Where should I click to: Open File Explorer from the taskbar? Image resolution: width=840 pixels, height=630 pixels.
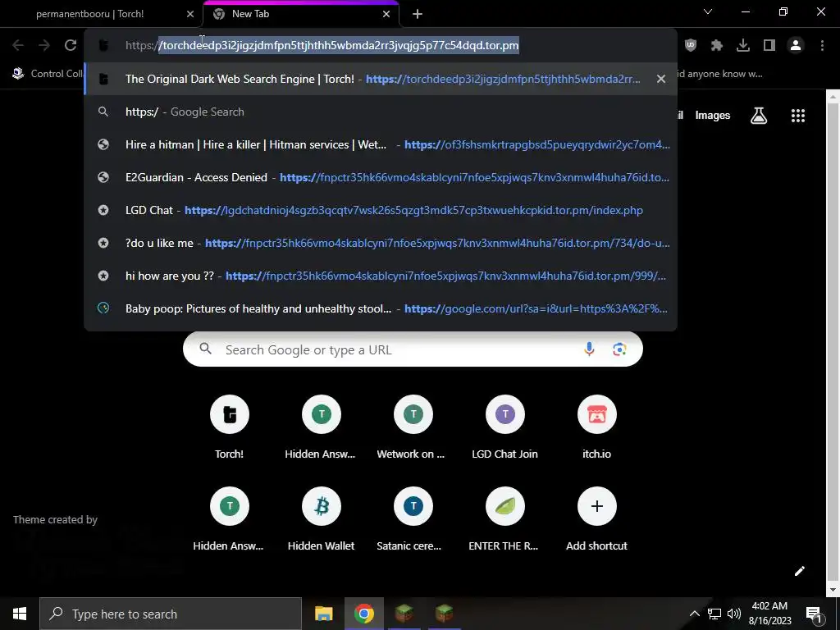click(x=323, y=614)
